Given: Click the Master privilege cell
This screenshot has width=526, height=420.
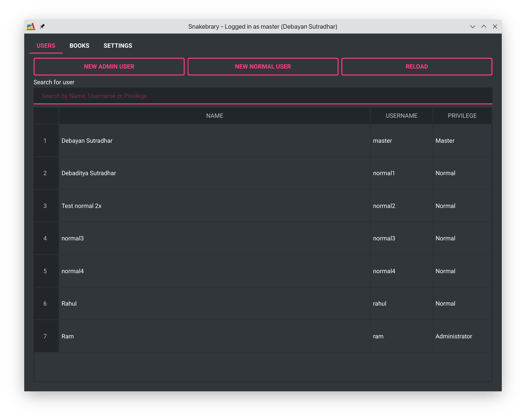Looking at the screenshot, I should [462, 140].
